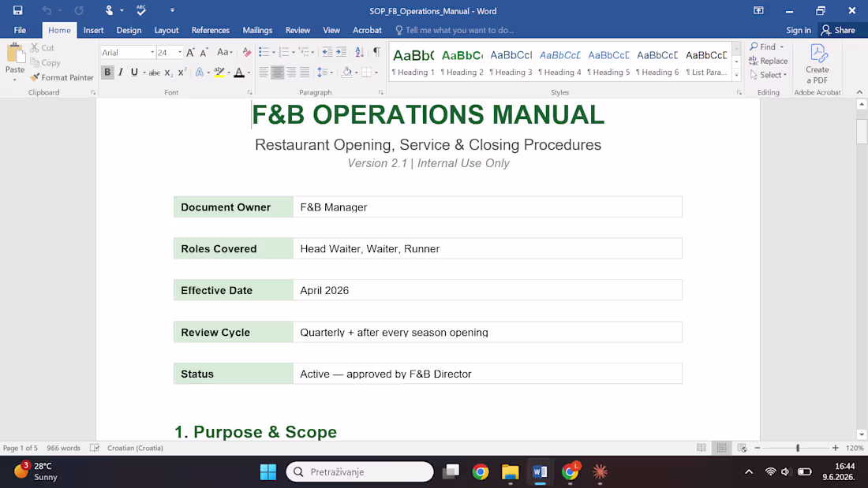Image resolution: width=868 pixels, height=488 pixels.
Task: Click the Tell me what you want to do box
Action: pos(455,31)
